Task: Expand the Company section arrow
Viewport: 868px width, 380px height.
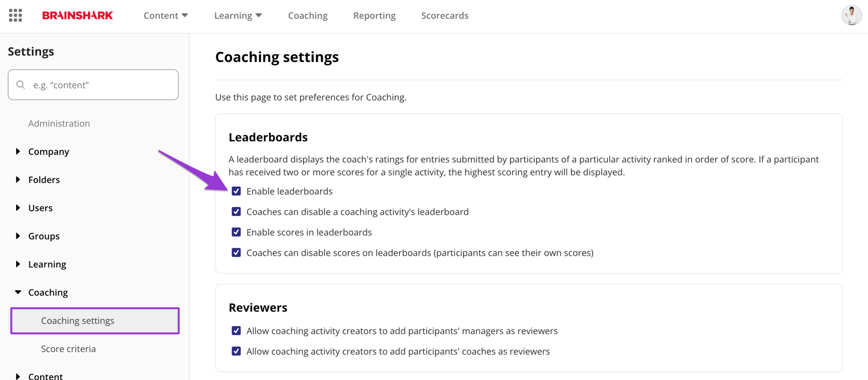Action: click(18, 151)
